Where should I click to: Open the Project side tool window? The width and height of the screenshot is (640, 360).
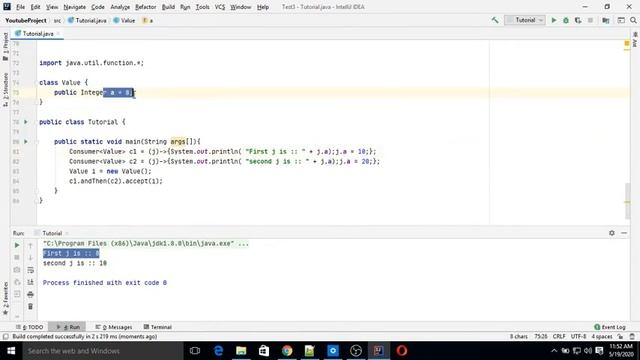point(5,46)
